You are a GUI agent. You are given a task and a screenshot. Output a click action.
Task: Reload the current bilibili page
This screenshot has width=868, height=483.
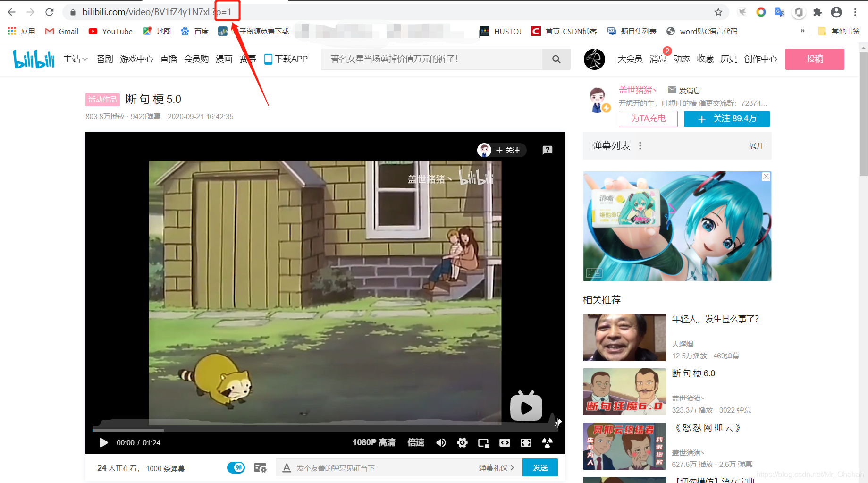click(x=50, y=12)
